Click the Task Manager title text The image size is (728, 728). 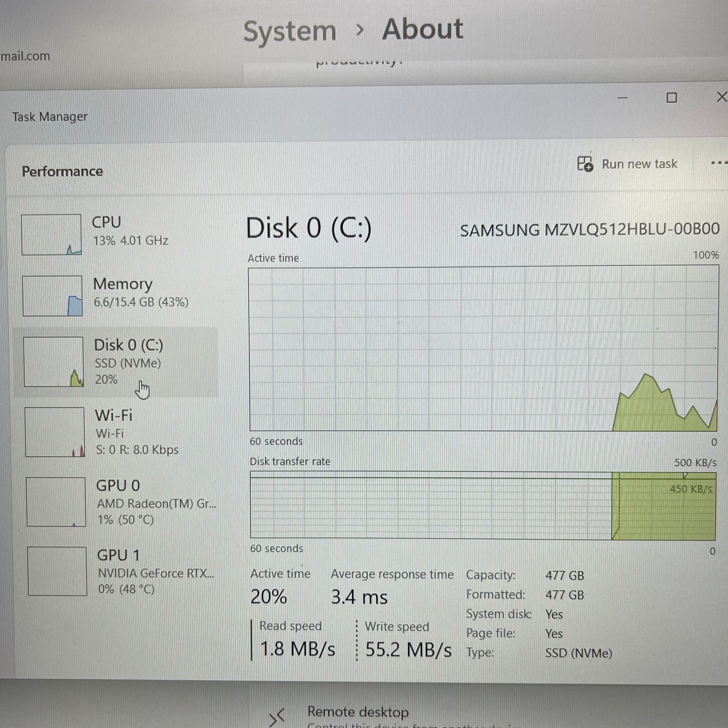tap(50, 117)
